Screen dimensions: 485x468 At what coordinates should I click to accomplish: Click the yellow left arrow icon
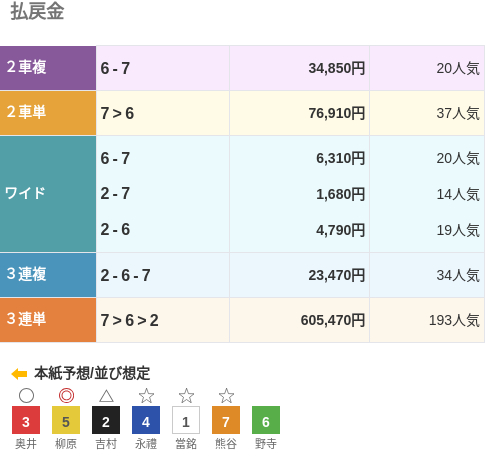point(19,374)
